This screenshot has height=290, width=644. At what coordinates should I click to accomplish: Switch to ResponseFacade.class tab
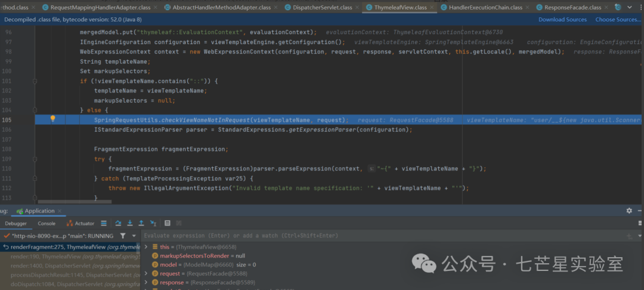click(x=572, y=7)
